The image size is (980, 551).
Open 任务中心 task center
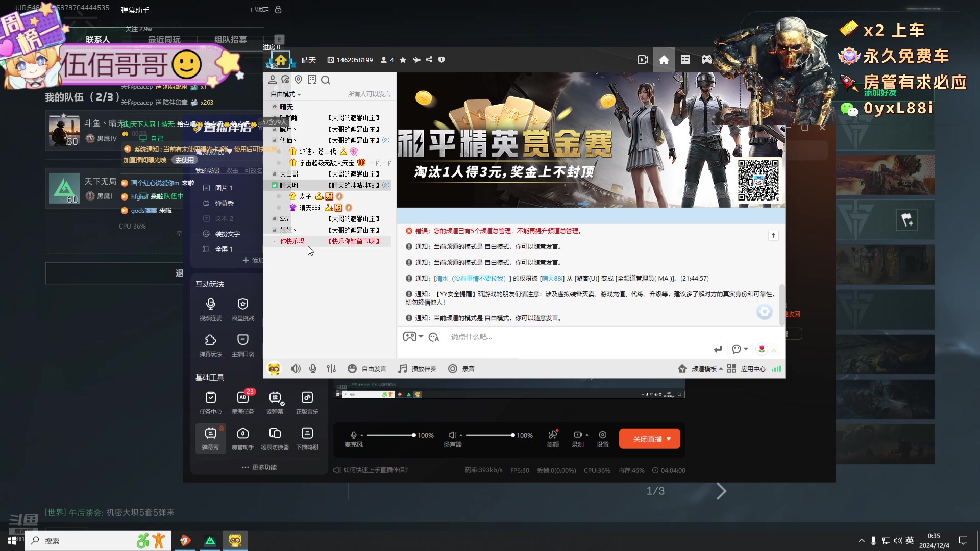211,403
